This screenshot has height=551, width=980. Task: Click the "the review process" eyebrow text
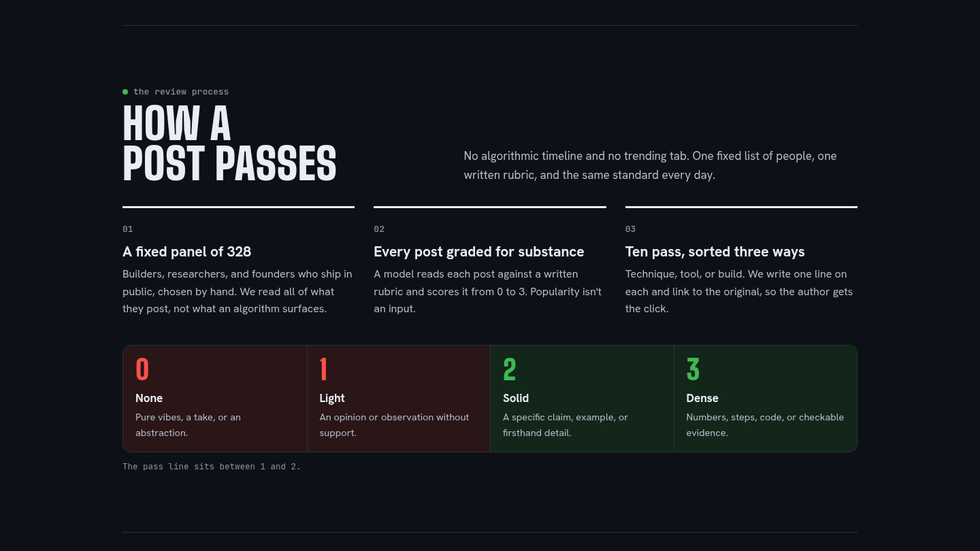181,92
